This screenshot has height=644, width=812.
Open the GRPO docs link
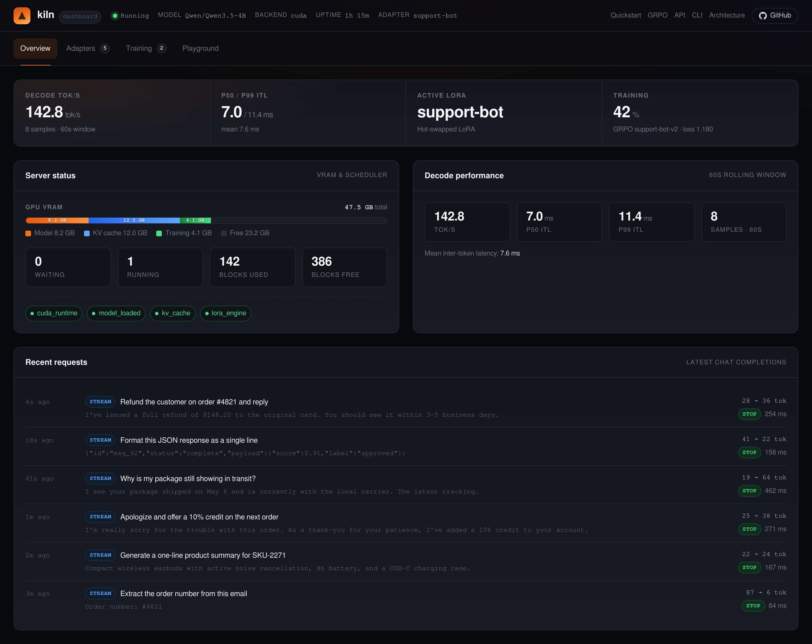(x=657, y=16)
